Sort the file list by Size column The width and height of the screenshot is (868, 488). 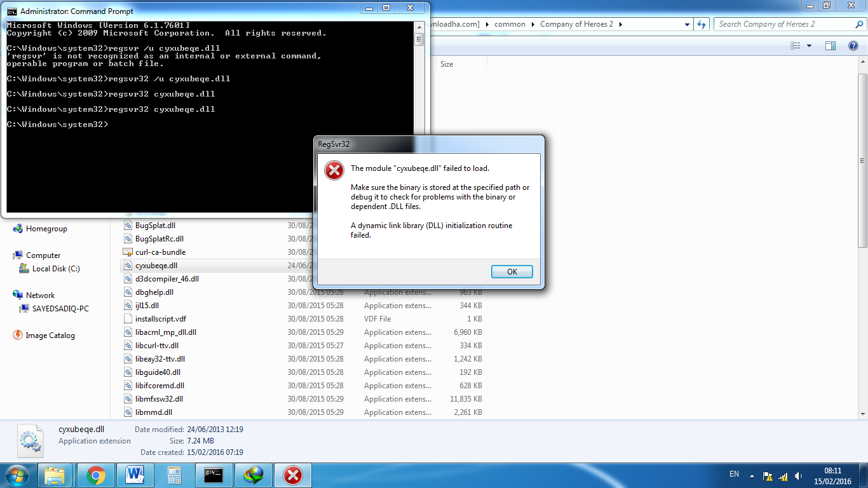(x=447, y=64)
